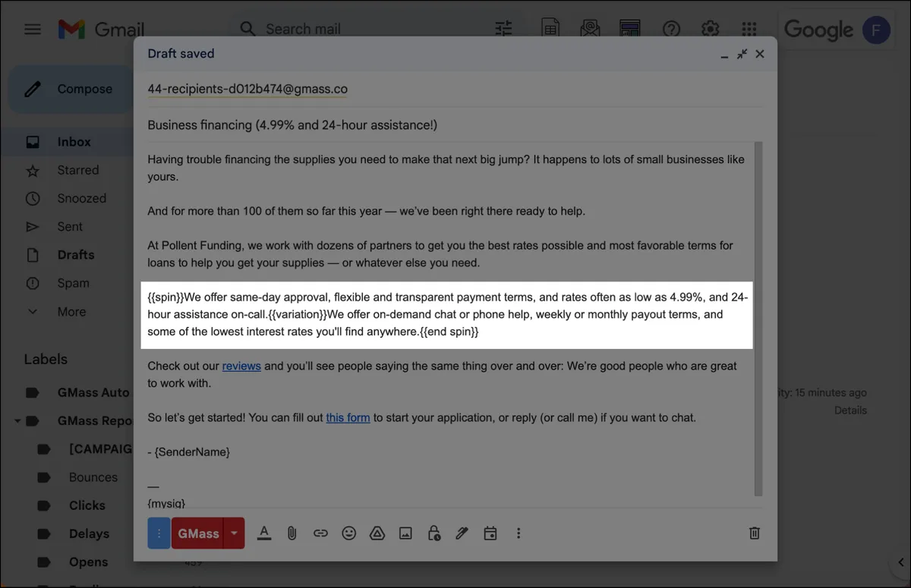
Task: Open the reviews link in email body
Action: pyautogui.click(x=241, y=366)
